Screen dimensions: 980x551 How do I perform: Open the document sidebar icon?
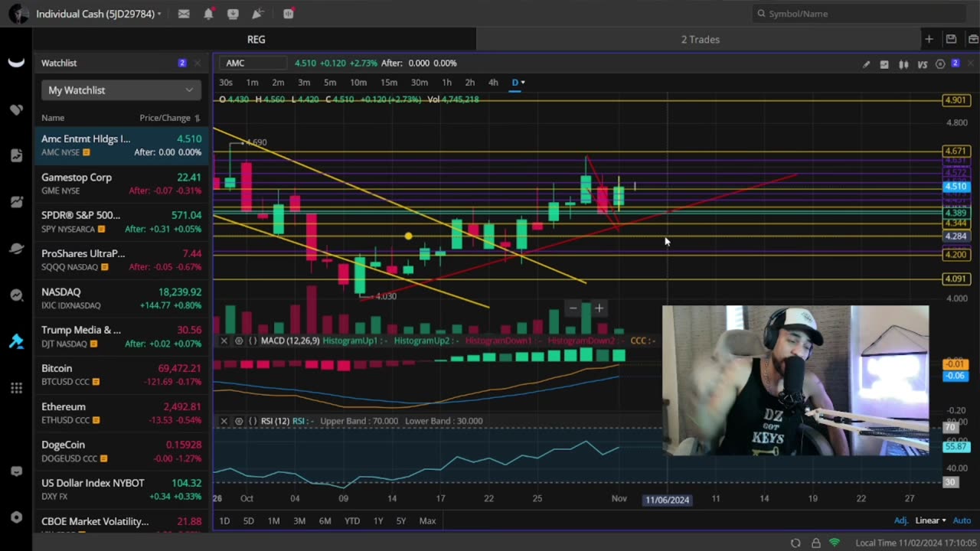(16, 155)
